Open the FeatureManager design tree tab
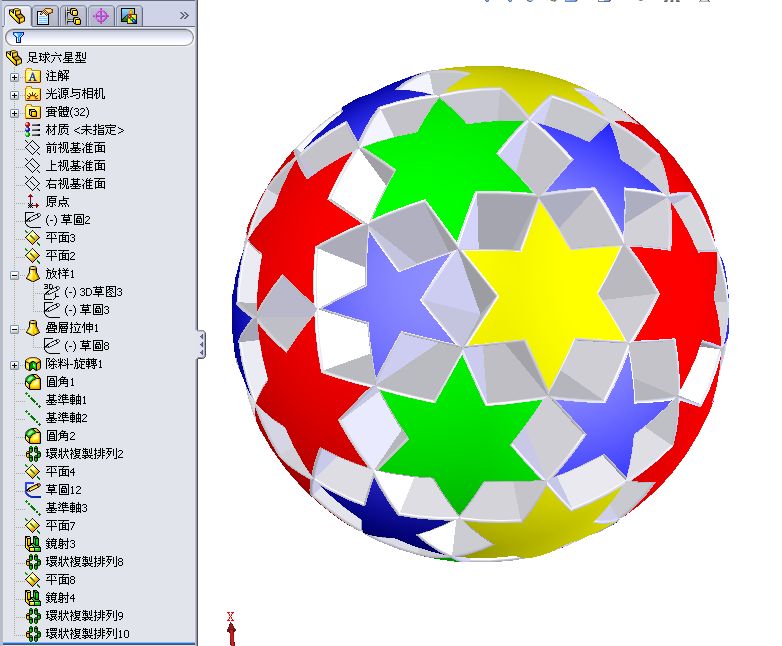782x646 pixels. point(17,16)
